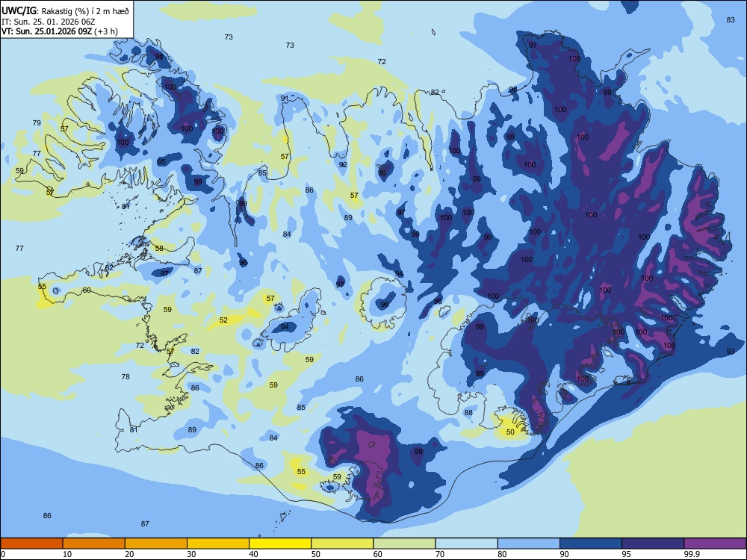Pick the 50–60 yellow-green legend swatch
Viewport: 747px width, 560px height.
click(342, 544)
